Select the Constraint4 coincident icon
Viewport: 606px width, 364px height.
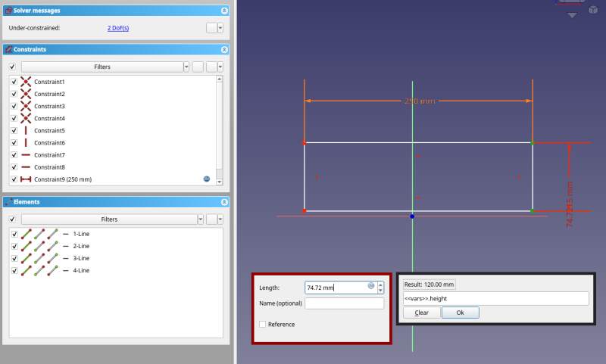click(26, 118)
